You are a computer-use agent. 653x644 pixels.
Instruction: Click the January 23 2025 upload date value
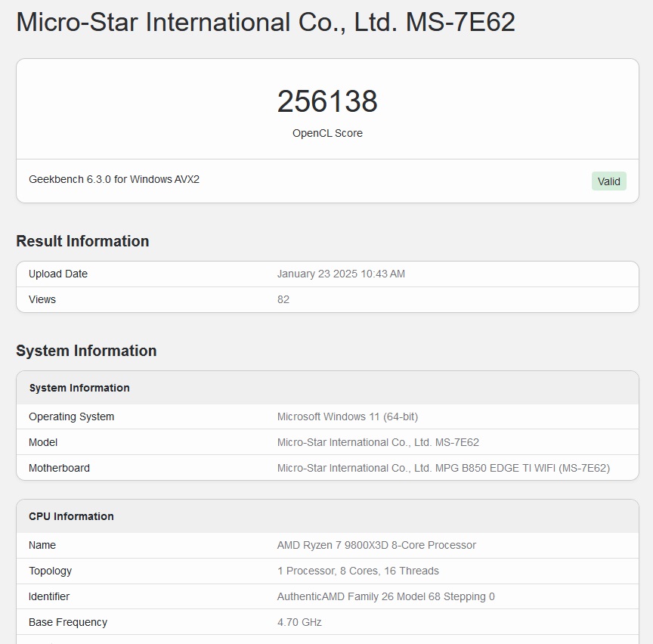click(x=341, y=274)
